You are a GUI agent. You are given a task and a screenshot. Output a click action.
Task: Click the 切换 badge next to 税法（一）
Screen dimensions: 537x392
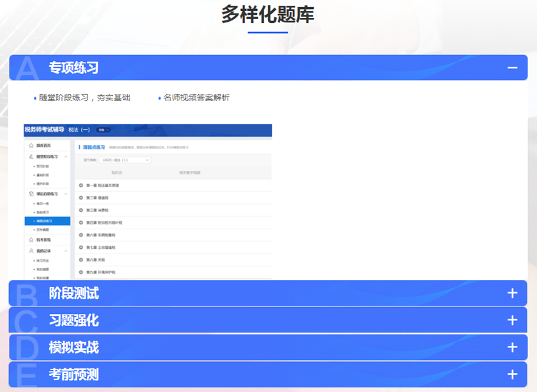click(104, 130)
